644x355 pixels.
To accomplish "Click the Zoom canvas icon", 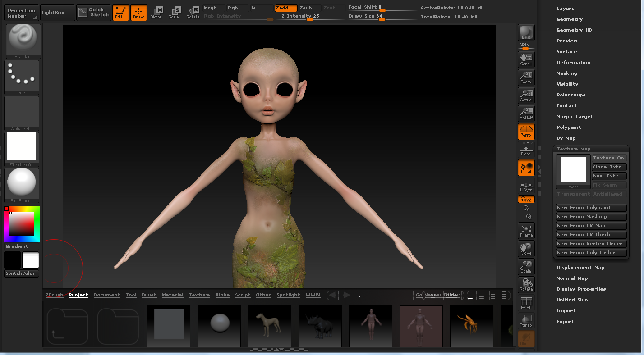I will click(526, 77).
